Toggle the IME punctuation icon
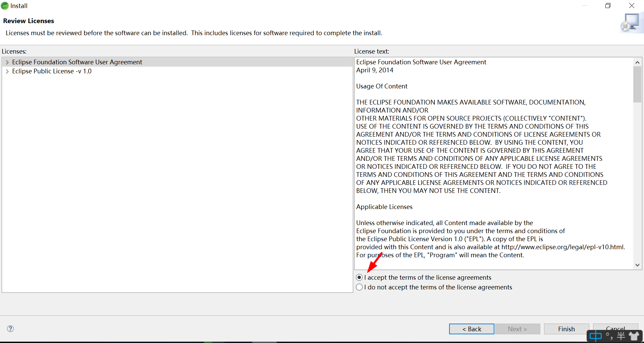Image resolution: width=644 pixels, height=343 pixels. [609, 336]
